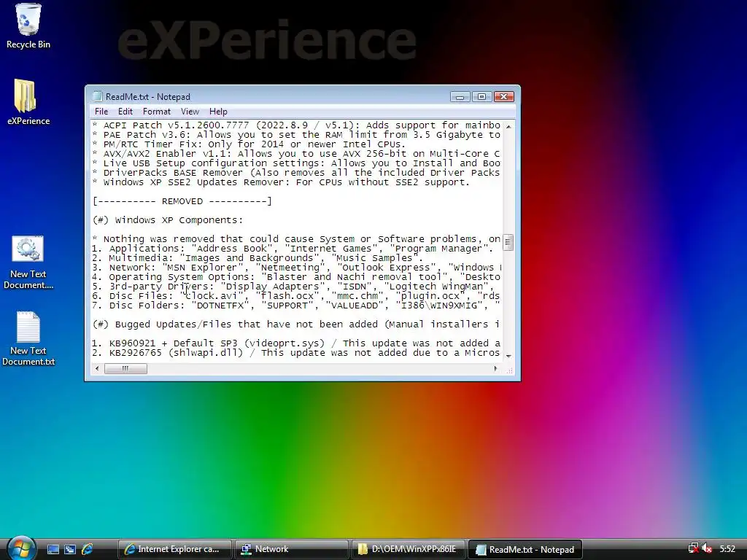
Task: Select the eXPerience folder on desktop
Action: 28,102
